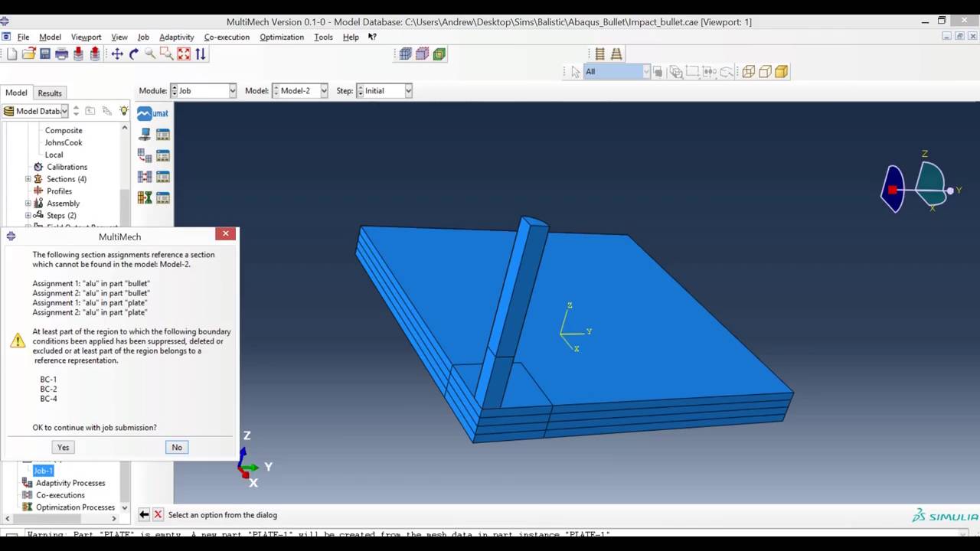Screen dimensions: 980x551
Task: Open the Optimization menu
Action: [282, 37]
